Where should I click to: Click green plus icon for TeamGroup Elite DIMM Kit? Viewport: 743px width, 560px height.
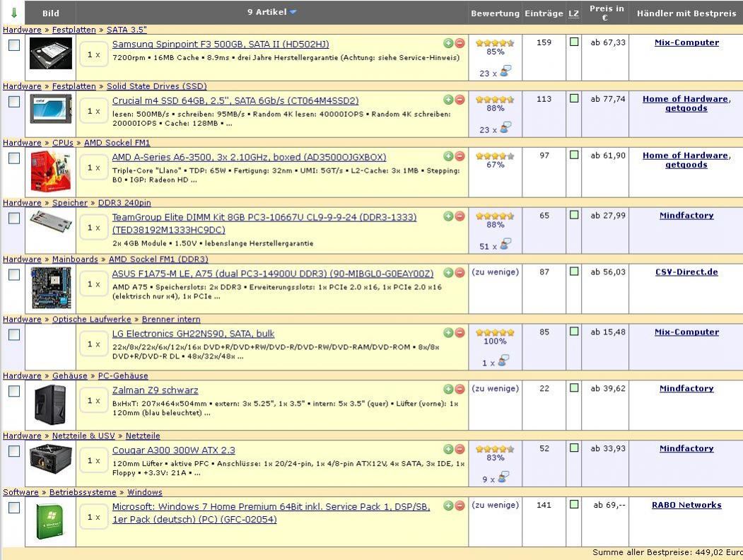[x=448, y=216]
